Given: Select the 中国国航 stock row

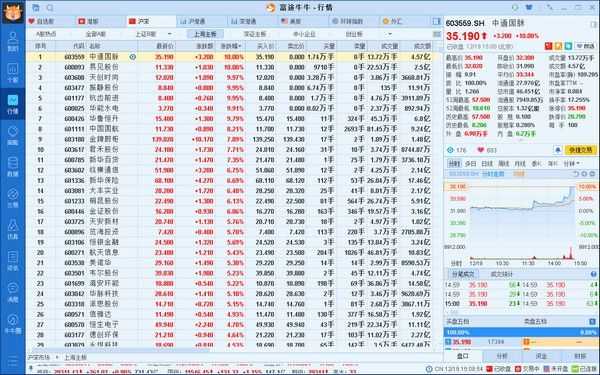Looking at the screenshot, I should pyautogui.click(x=229, y=129).
